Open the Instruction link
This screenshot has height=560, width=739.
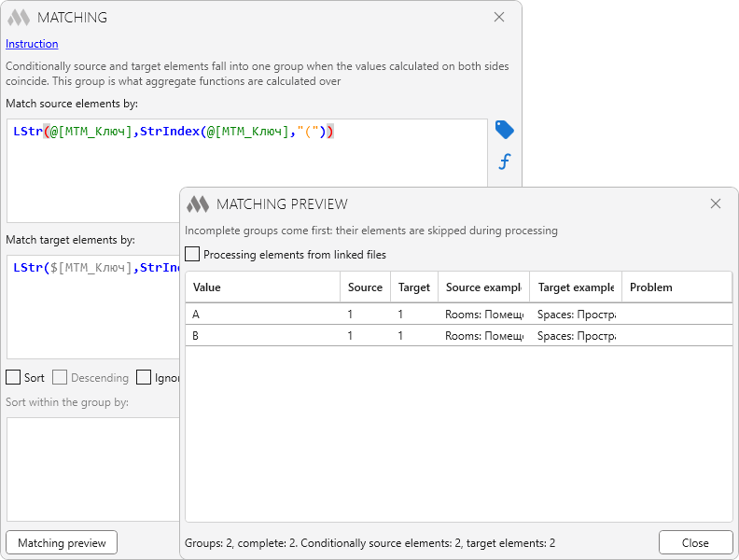(x=32, y=44)
